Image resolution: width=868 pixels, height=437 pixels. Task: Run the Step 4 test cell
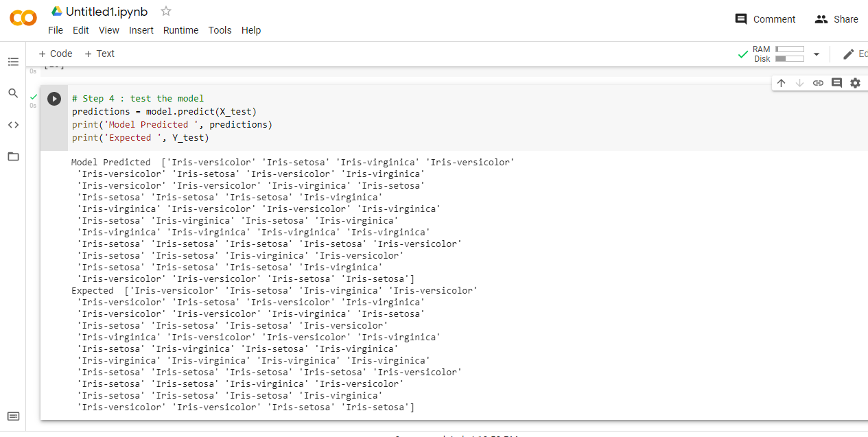[54, 98]
